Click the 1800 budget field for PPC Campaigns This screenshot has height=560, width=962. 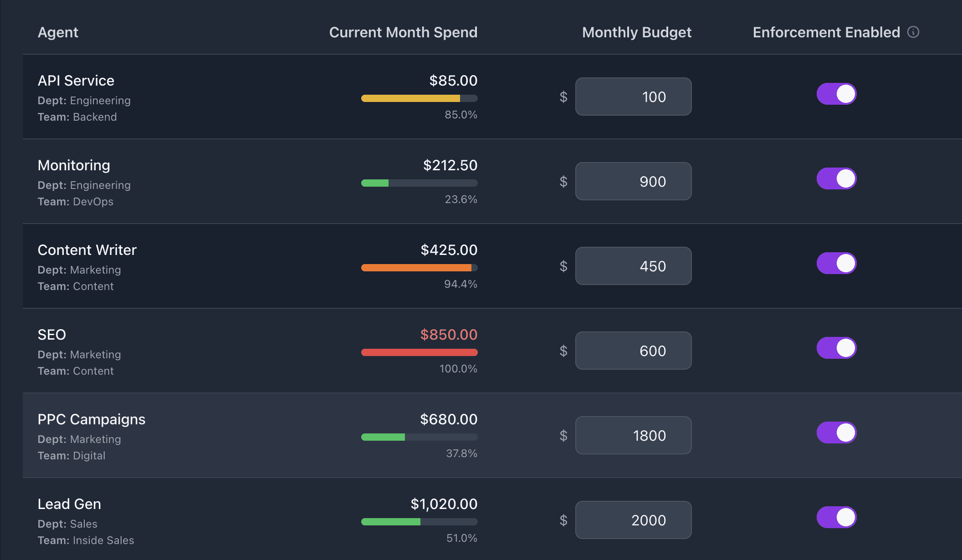click(x=633, y=435)
